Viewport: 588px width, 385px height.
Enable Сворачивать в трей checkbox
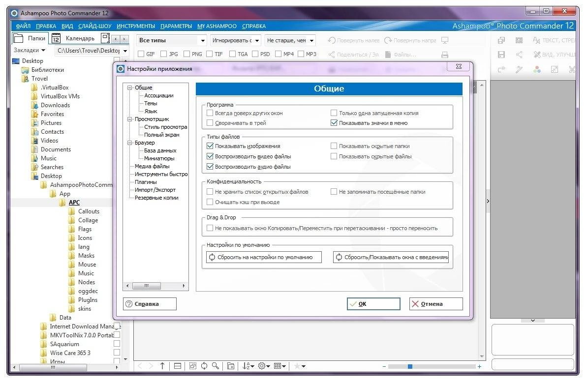tap(210, 122)
